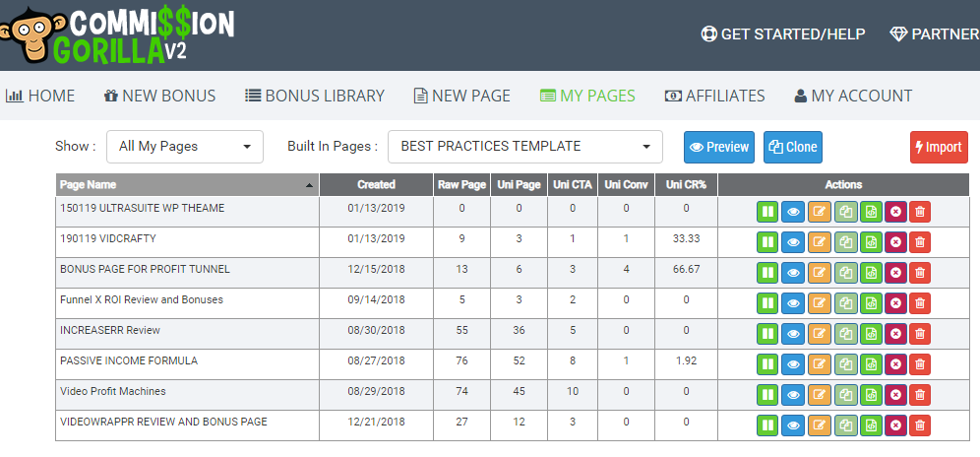Click the 33.33 conversion rate value
Screen dimensions: 980x457
[x=686, y=238]
